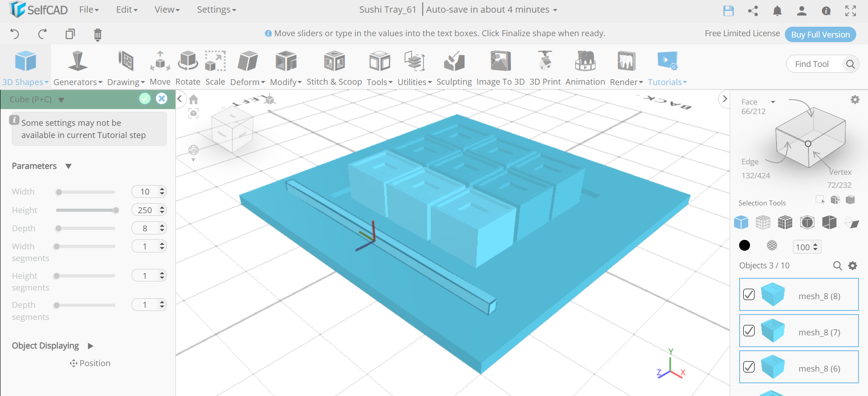Select the Rotate tool
Screen dimensions: 868x396
pos(188,68)
